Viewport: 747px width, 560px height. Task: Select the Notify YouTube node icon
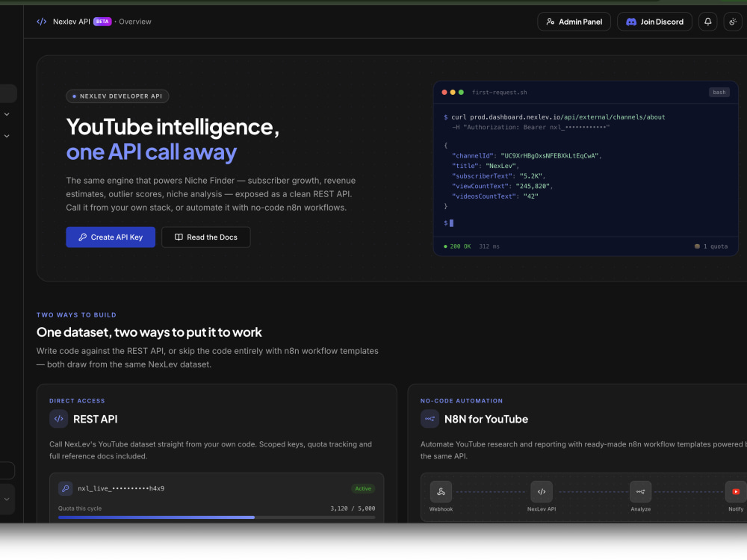click(736, 492)
